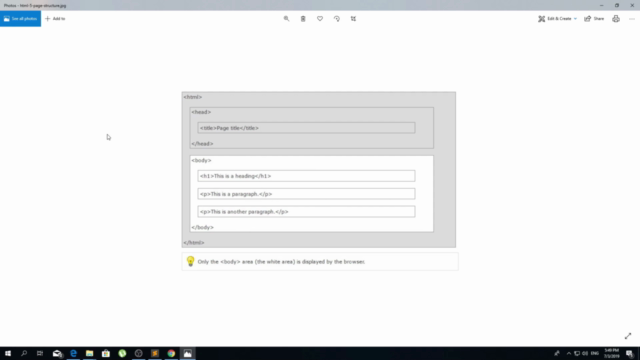Add photo to favorites with heart icon
This screenshot has width=640, height=360.
(x=320, y=19)
